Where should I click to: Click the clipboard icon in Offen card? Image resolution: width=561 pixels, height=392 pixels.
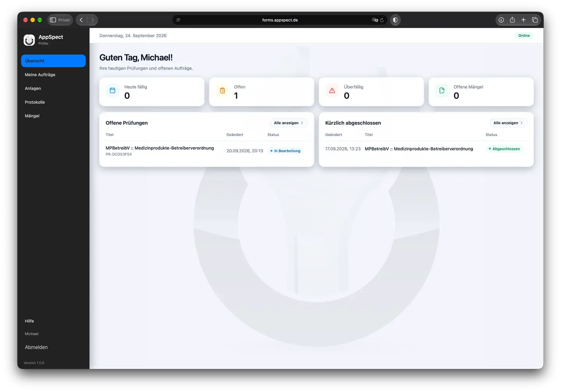pos(222,90)
